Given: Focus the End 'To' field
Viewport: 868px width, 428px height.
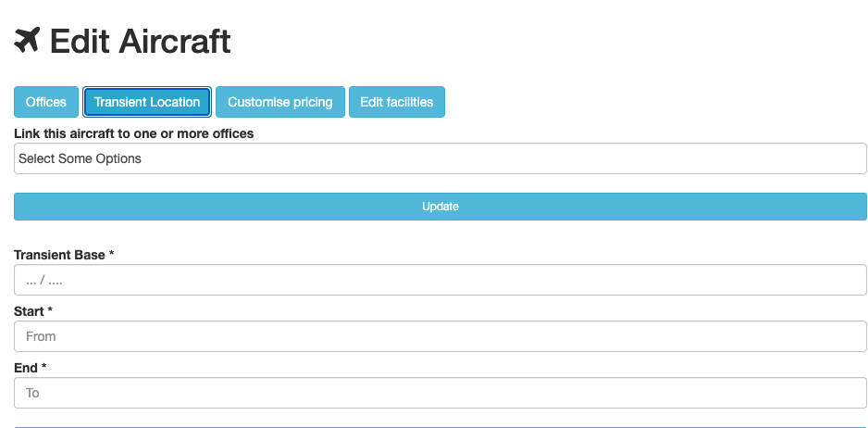Looking at the screenshot, I should click(440, 393).
